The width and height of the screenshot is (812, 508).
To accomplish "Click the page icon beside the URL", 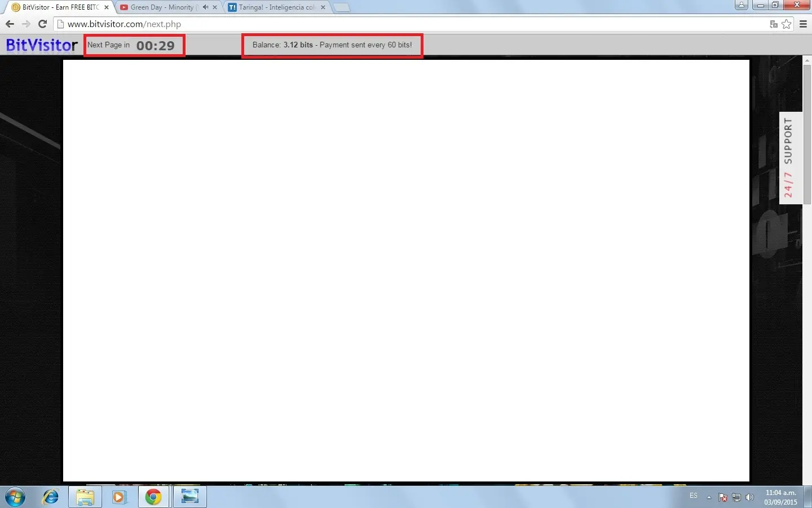I will pos(61,24).
